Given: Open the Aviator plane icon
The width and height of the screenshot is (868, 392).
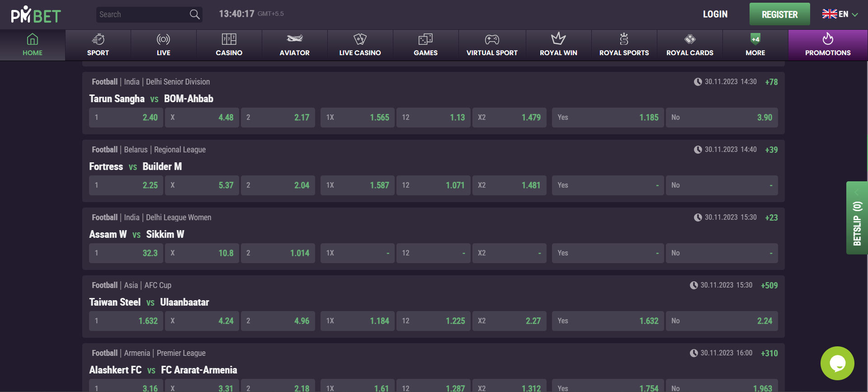Looking at the screenshot, I should (x=294, y=39).
